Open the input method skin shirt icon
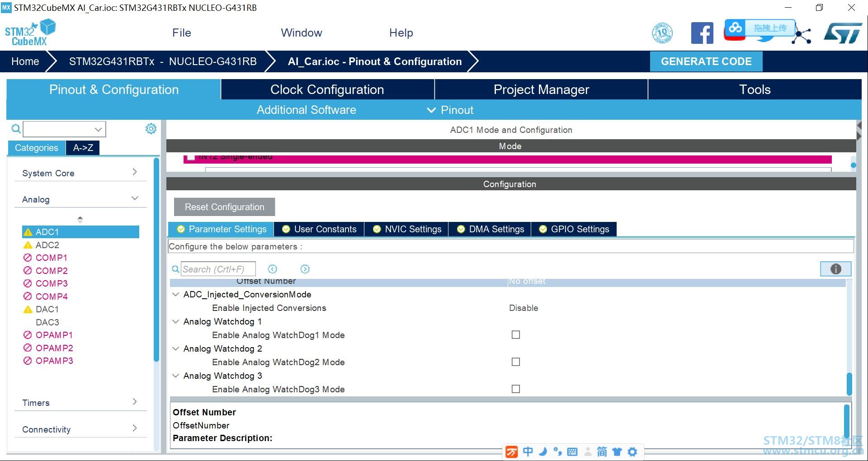This screenshot has width=868, height=461. click(617, 452)
